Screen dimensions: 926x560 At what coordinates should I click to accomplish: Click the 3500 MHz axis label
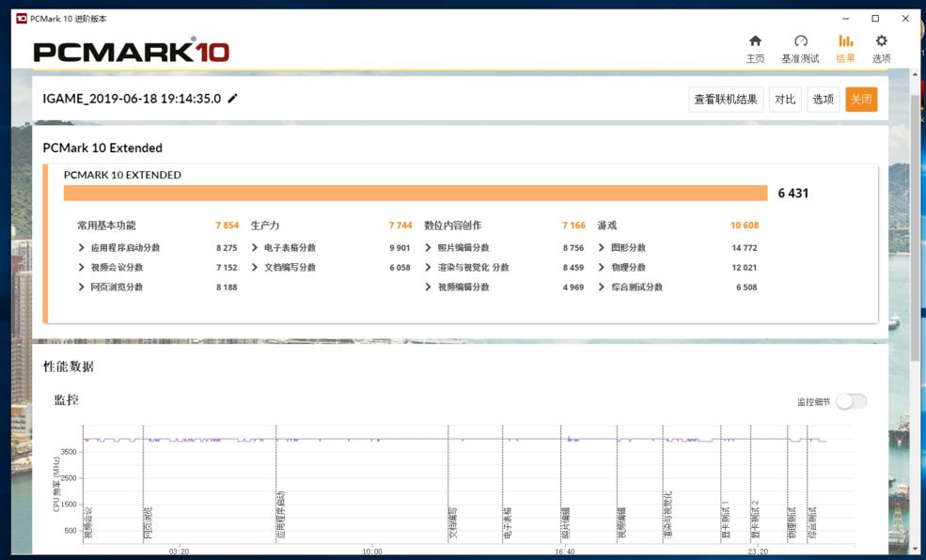pyautogui.click(x=69, y=452)
